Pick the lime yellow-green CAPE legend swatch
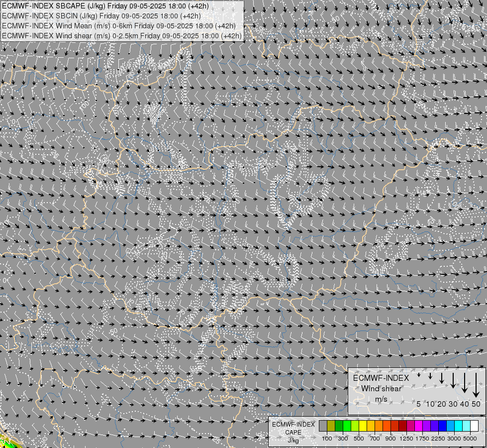This screenshot has height=448, width=487. pos(355,426)
